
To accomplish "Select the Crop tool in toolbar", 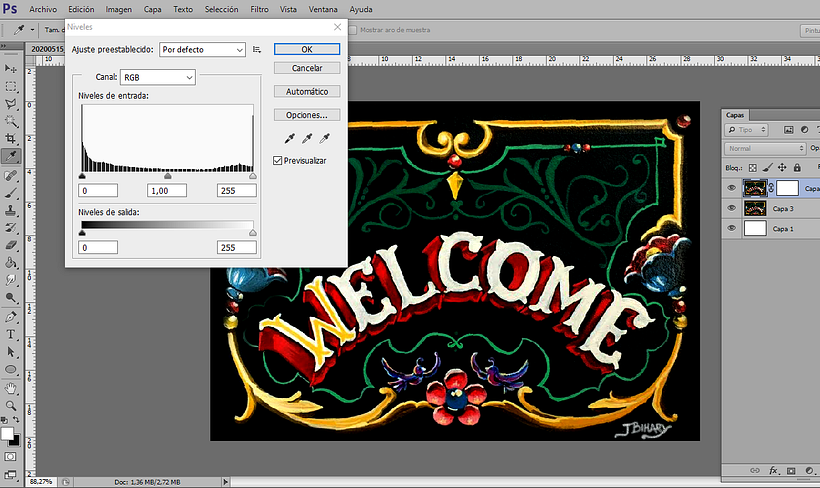I will [12, 139].
